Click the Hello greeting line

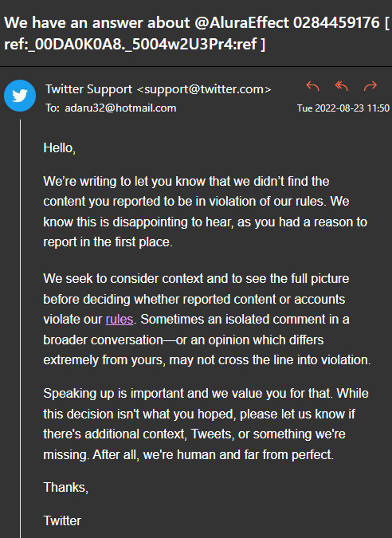[59, 148]
